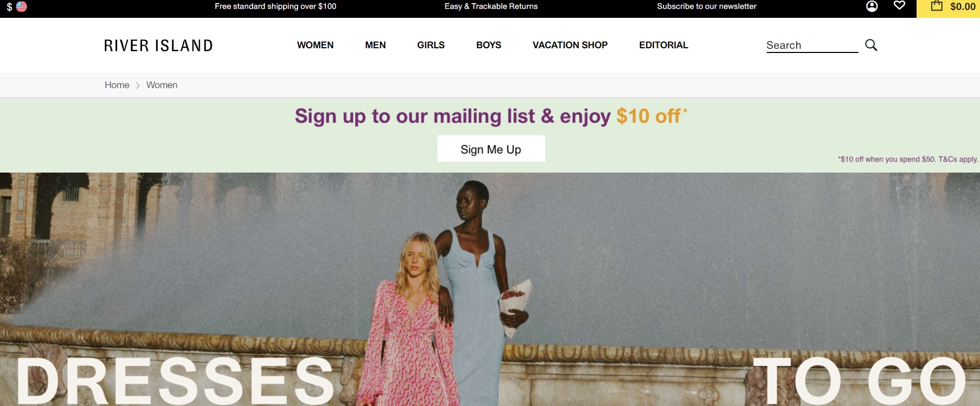Go to Home breadcrumb link
Viewport: 980px width, 406px height.
point(117,85)
